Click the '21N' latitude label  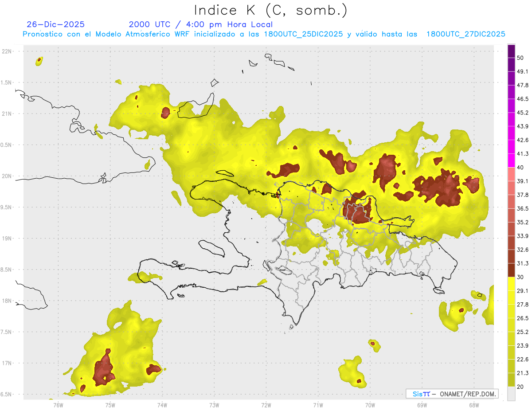click(7, 114)
